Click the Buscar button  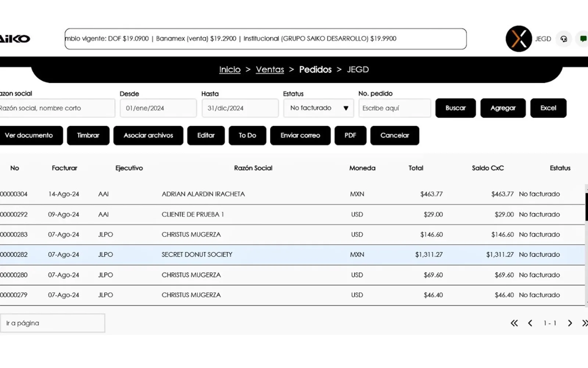point(455,108)
